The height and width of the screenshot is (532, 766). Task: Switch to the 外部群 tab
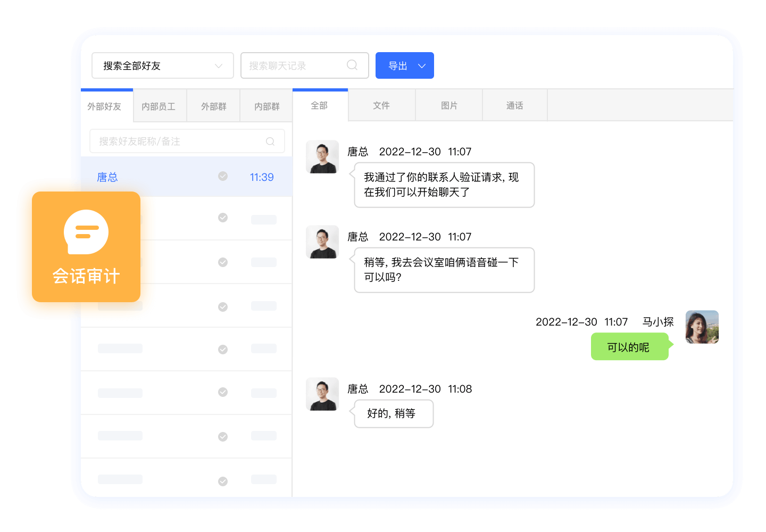[213, 106]
